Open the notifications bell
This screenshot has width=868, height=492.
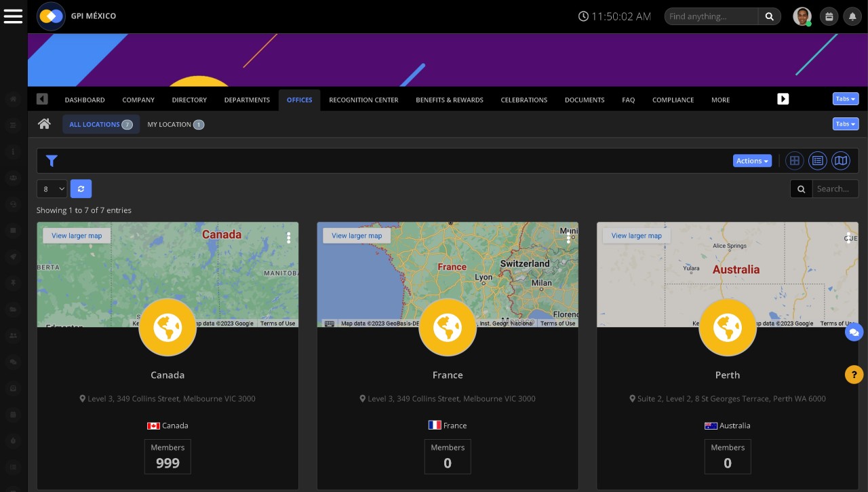tap(852, 16)
